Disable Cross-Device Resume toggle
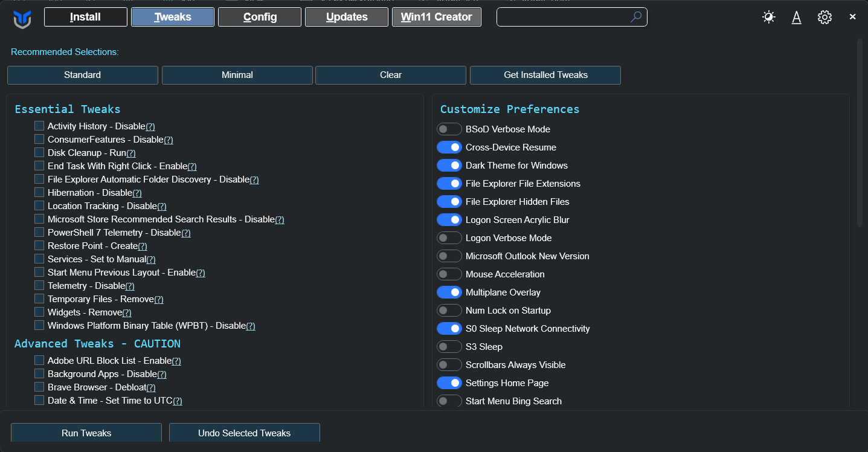Image resolution: width=868 pixels, height=452 pixels. point(449,147)
